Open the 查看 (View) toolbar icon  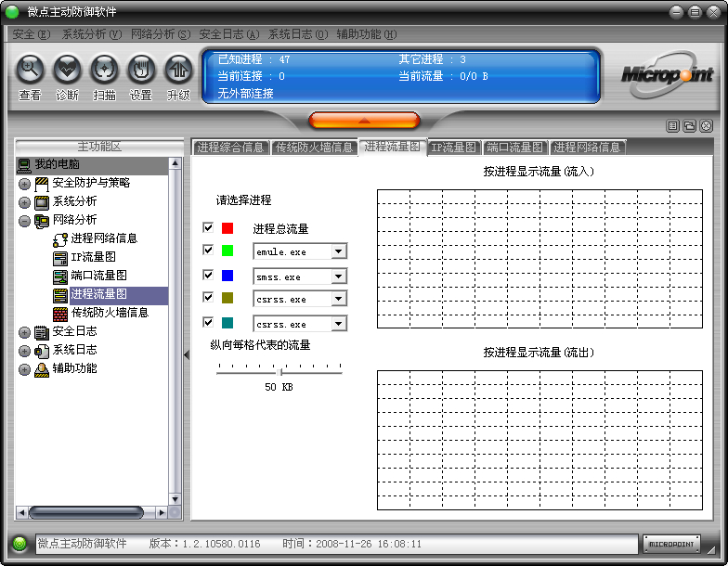30,70
